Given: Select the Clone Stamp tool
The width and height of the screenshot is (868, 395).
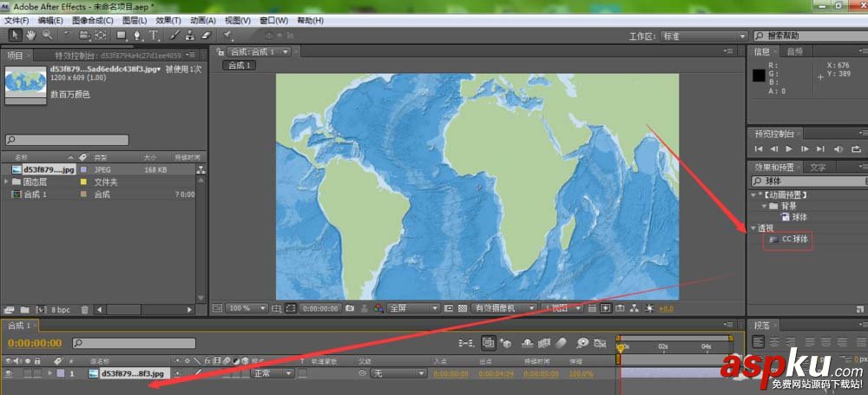Looking at the screenshot, I should click(190, 35).
